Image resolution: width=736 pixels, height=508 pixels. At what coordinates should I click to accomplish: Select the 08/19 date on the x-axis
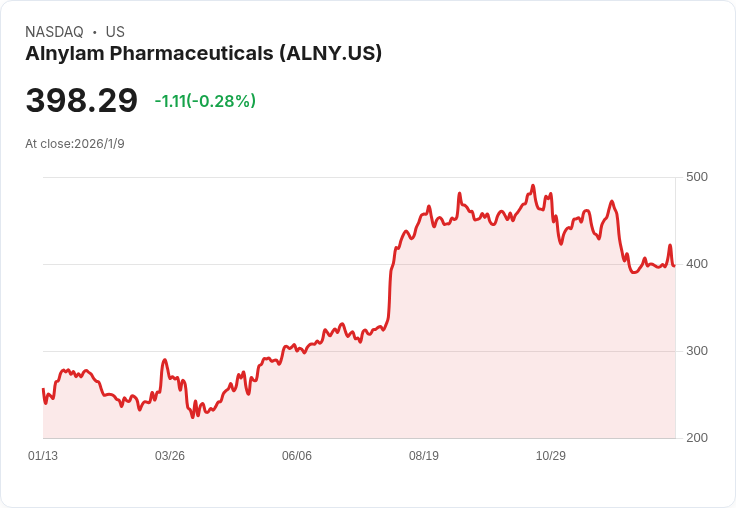[x=424, y=456]
